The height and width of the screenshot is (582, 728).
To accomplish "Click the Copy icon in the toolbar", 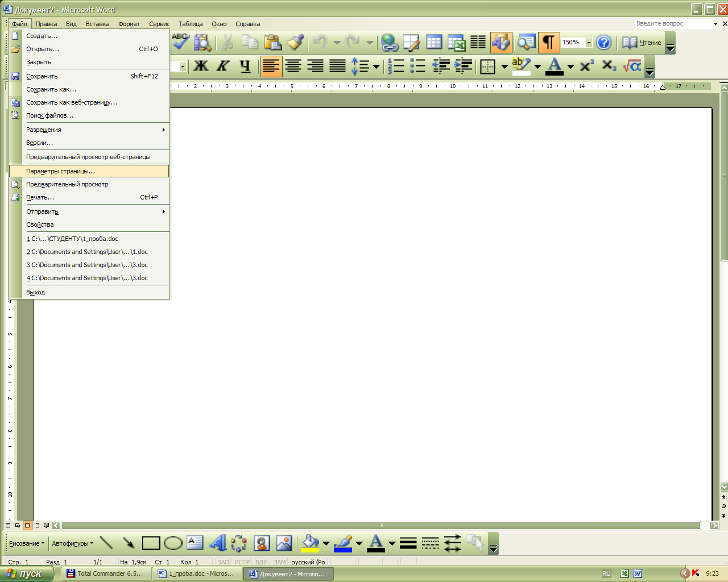I will click(250, 42).
